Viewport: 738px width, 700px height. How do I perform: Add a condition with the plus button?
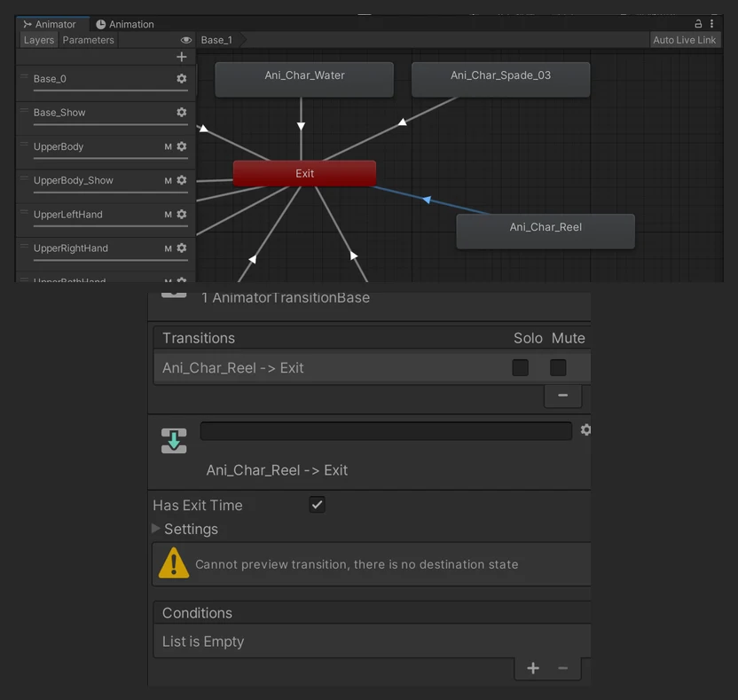click(x=533, y=668)
